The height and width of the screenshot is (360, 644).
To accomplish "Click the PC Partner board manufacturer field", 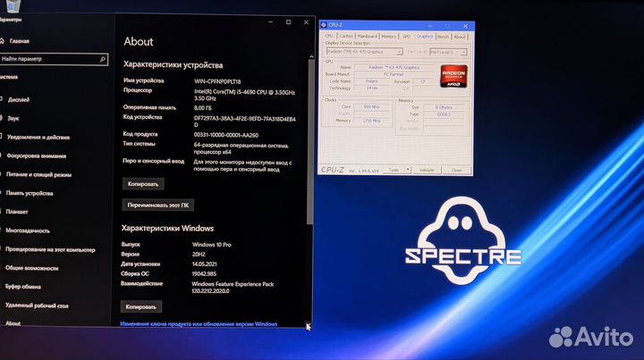I will (x=394, y=74).
